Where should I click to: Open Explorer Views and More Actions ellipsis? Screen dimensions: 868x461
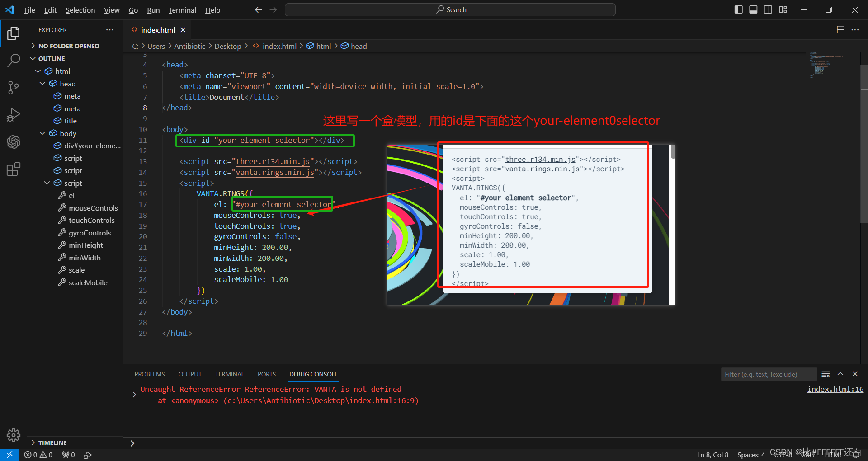[x=110, y=29]
